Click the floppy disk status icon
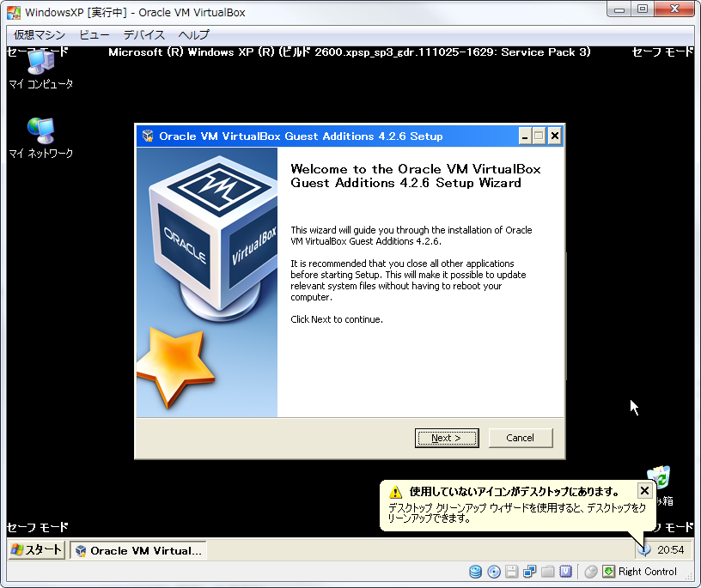701x588 pixels. coord(511,572)
